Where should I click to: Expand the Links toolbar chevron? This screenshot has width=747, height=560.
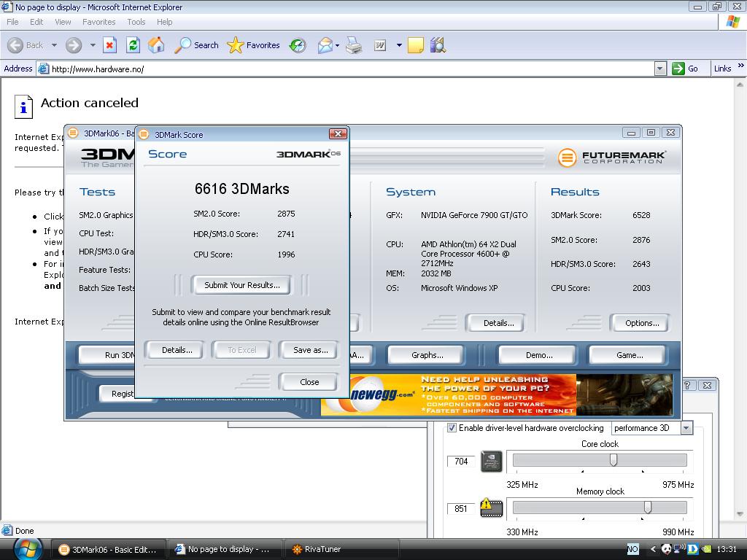tap(741, 65)
